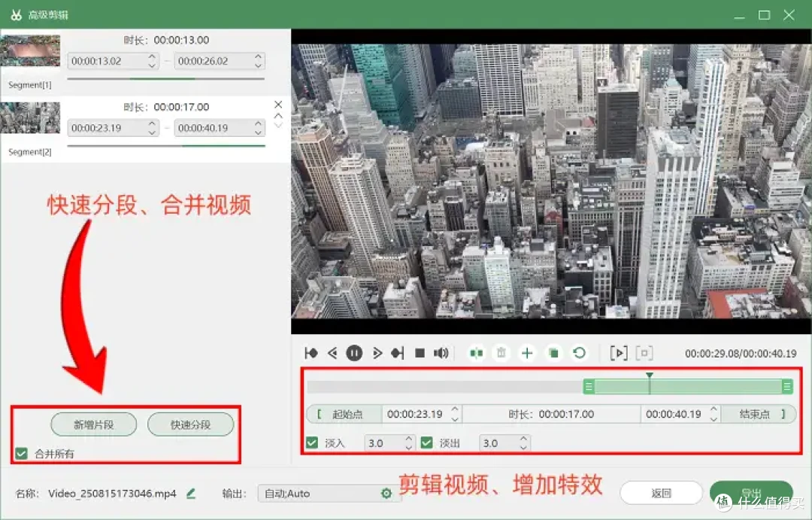
Task: Decrease Segment[2] end time 00:00:40.19
Action: click(x=258, y=132)
